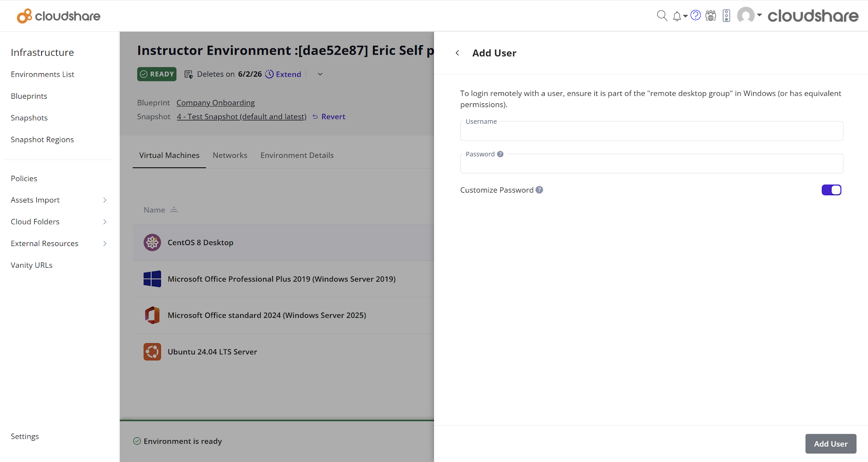Go back using the Add User arrow
This screenshot has width=868, height=462.
[x=457, y=53]
